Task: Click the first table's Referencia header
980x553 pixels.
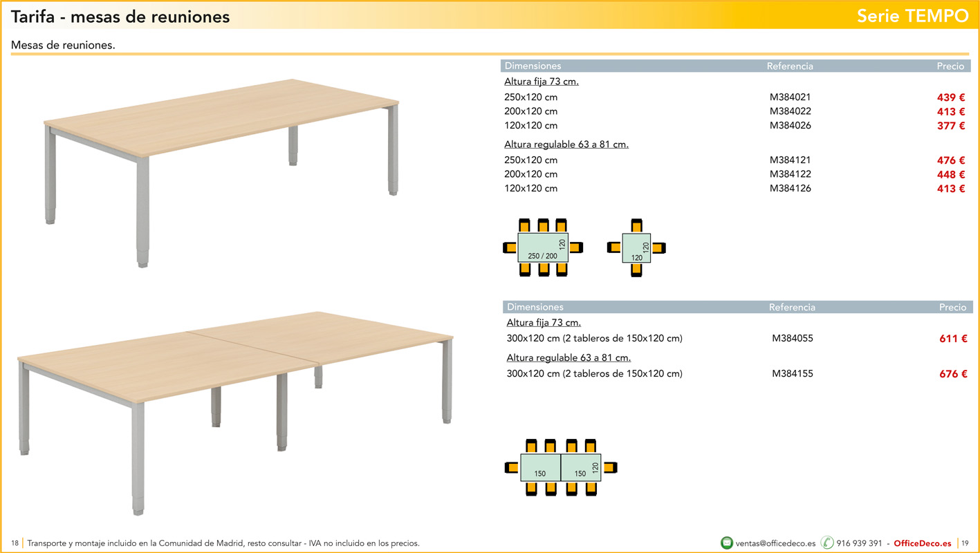Action: 790,66
